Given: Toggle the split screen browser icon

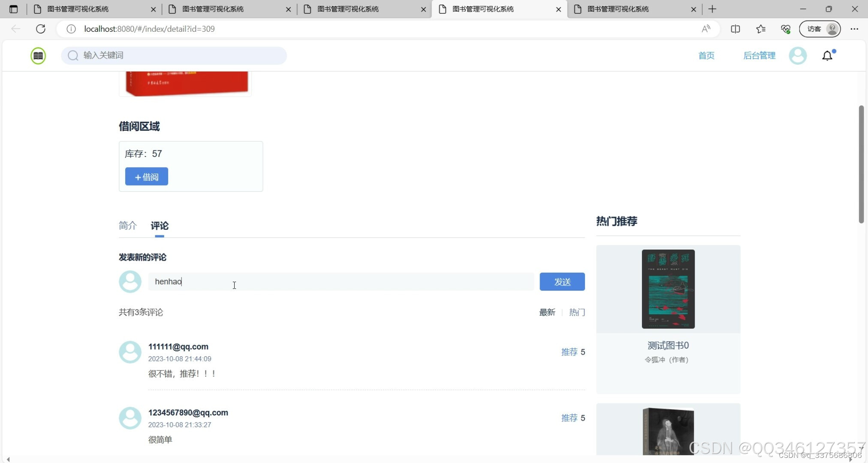Looking at the screenshot, I should point(735,29).
